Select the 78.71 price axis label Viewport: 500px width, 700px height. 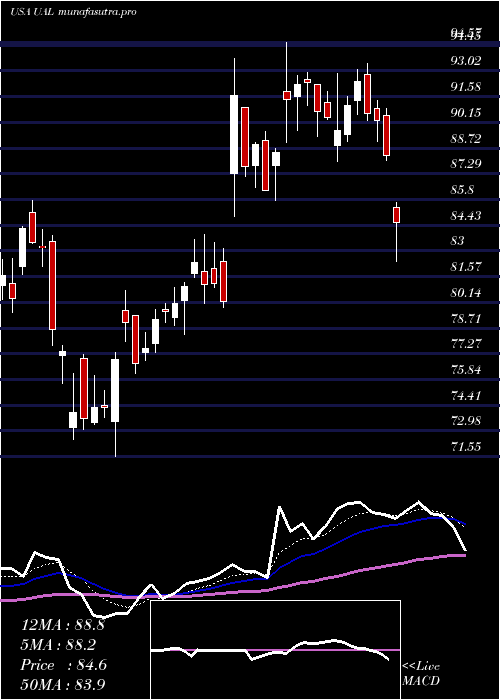point(466,319)
